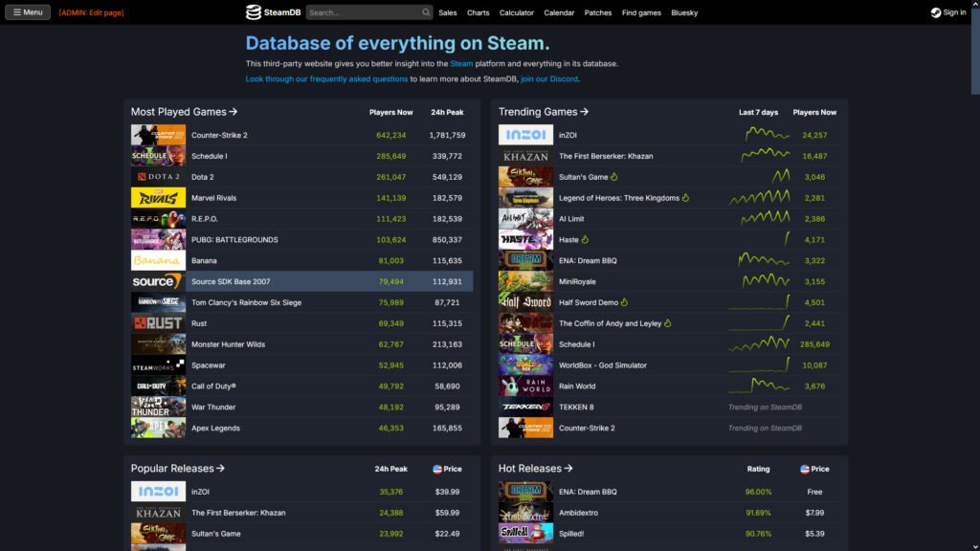Open the inZOI thumbnail in Popular Releases
This screenshot has width=980, height=551.
coord(158,492)
